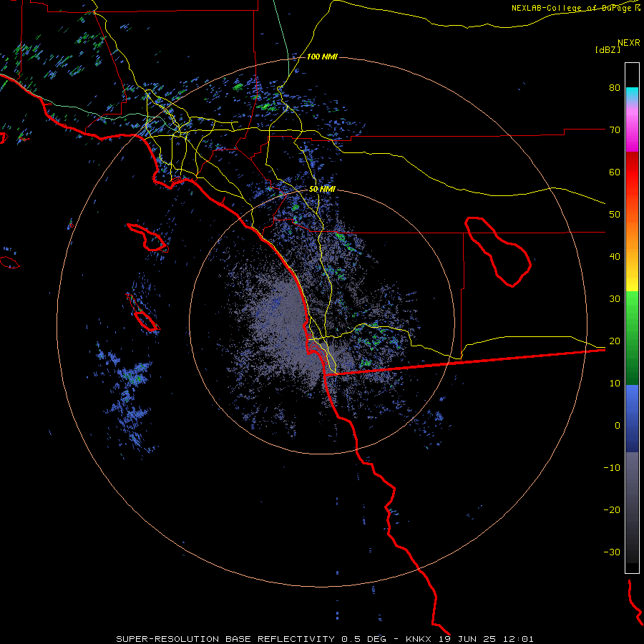644x644 pixels.
Task: Click the "[dBZ]" unit label
Action: [608, 49]
